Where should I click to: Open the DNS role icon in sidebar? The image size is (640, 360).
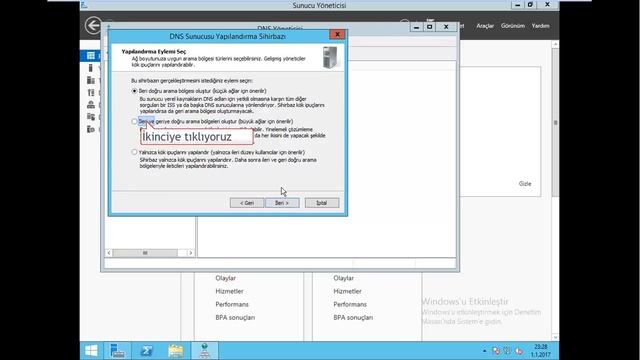(91, 105)
